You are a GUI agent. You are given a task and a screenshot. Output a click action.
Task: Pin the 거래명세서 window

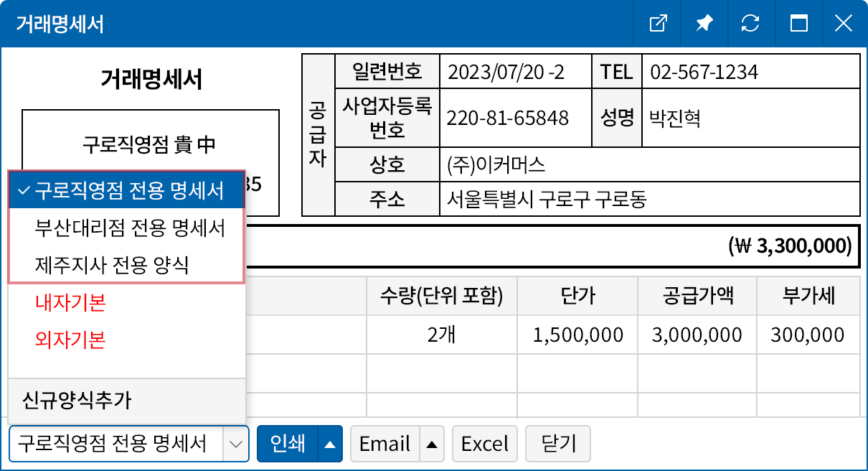[704, 24]
